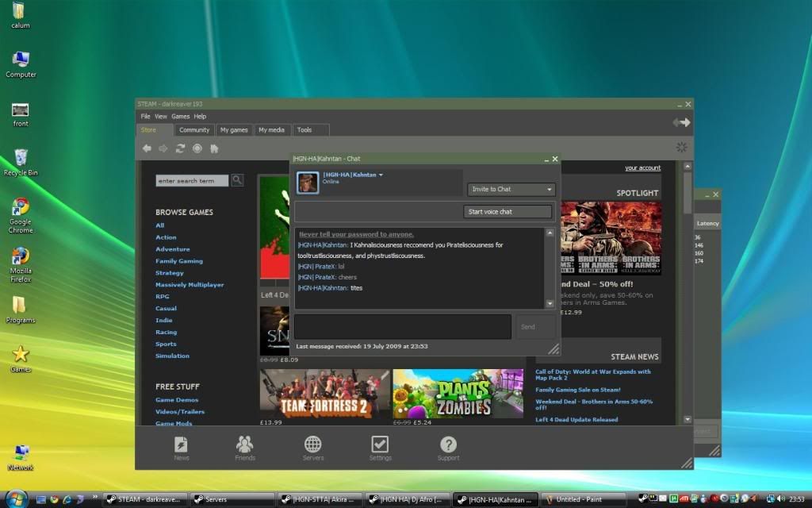Open Computer desktop icon
Screen dimensions: 812x508
tap(21, 64)
